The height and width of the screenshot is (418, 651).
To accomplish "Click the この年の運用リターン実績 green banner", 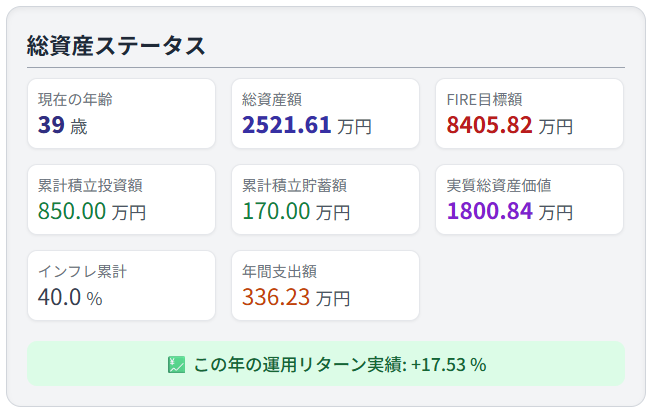I will [326, 364].
